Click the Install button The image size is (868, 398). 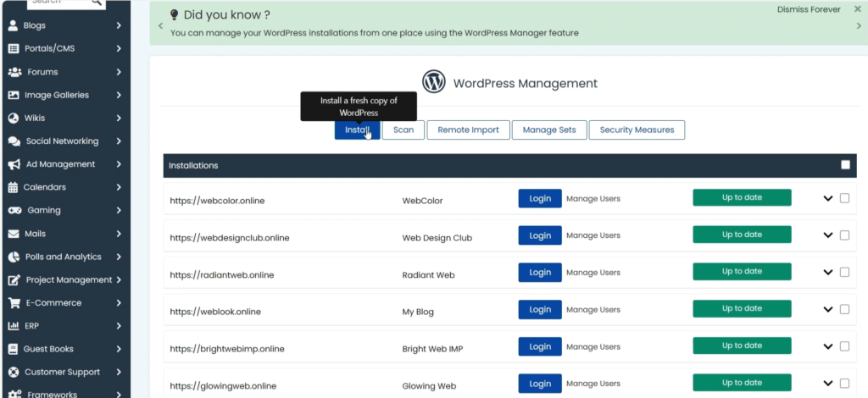[x=357, y=130]
